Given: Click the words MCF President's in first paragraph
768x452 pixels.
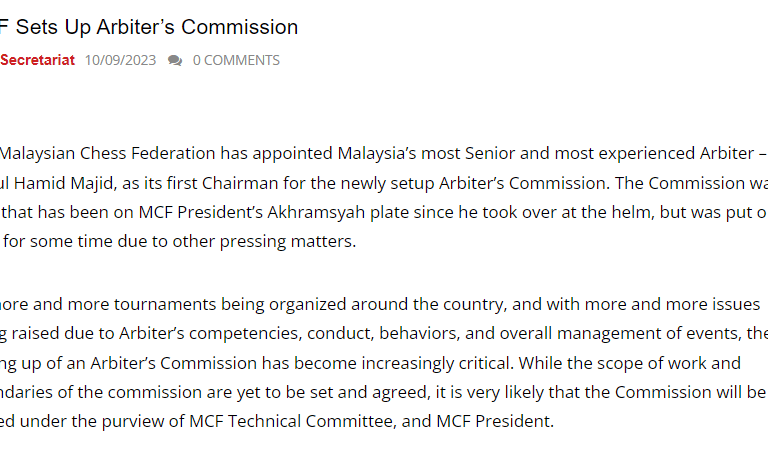Looking at the screenshot, I should [200, 212].
